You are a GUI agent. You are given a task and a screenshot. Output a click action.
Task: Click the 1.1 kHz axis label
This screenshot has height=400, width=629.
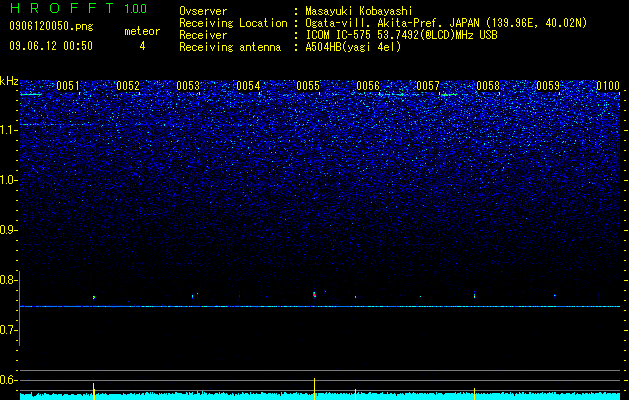coord(8,130)
